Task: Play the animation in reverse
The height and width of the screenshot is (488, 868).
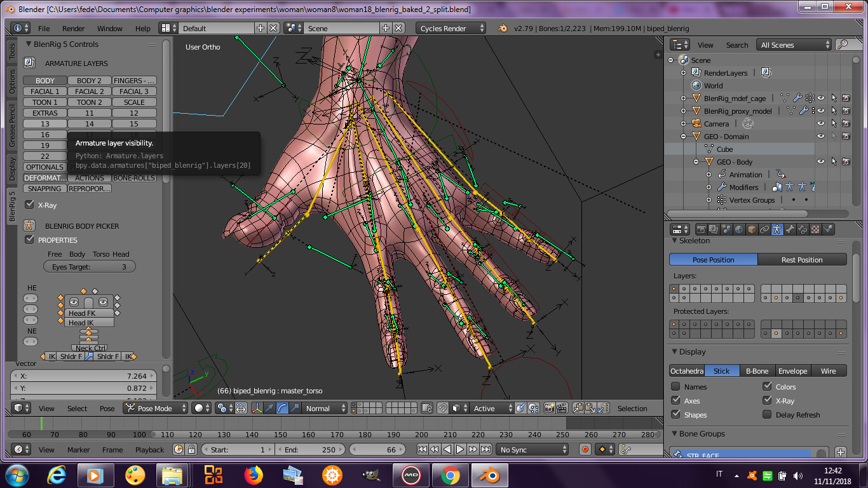Action: click(x=447, y=449)
